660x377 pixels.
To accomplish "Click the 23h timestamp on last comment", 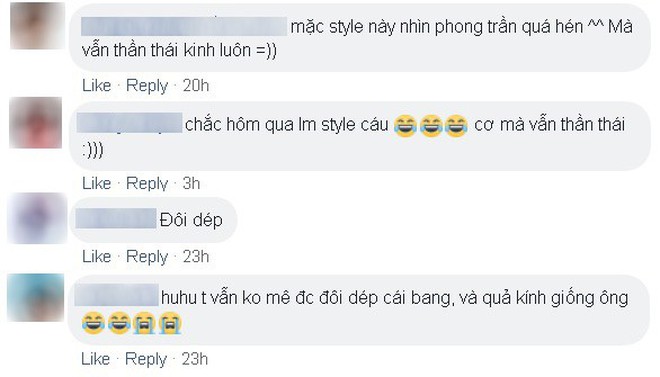I will (195, 359).
